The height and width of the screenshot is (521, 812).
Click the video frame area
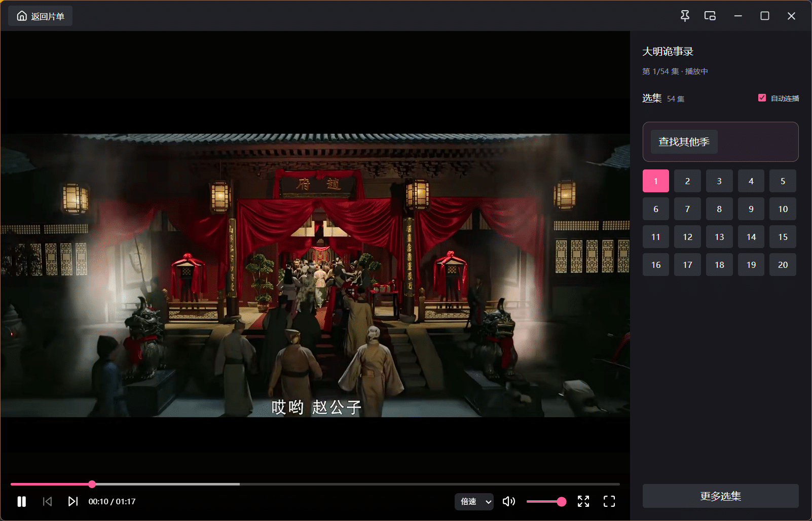tap(315, 275)
